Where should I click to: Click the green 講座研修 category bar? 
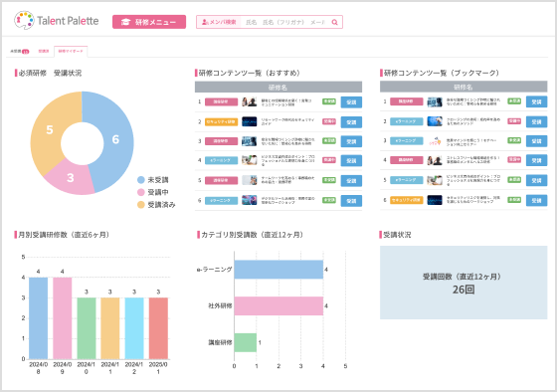246,342
